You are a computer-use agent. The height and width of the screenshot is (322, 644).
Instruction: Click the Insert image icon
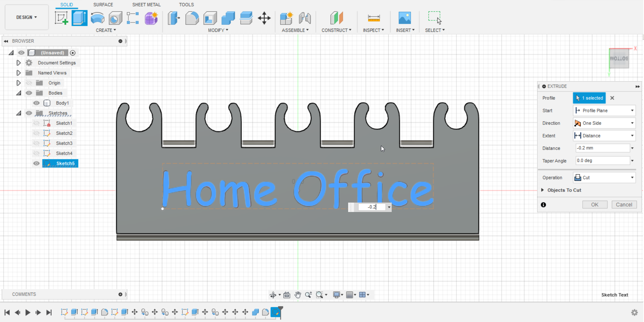tap(405, 18)
